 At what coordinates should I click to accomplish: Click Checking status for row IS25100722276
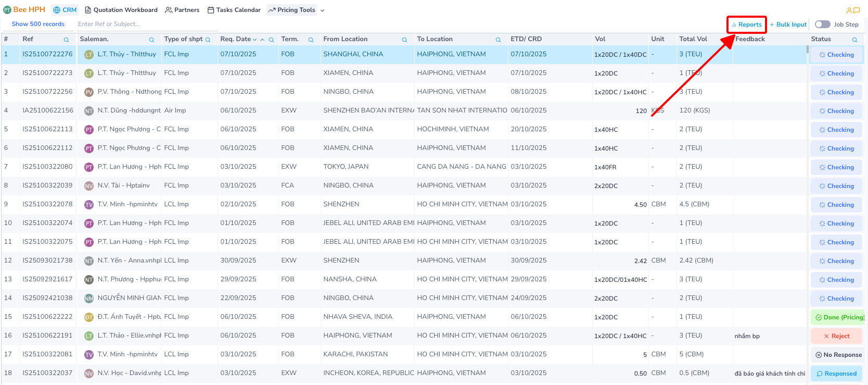coord(836,55)
